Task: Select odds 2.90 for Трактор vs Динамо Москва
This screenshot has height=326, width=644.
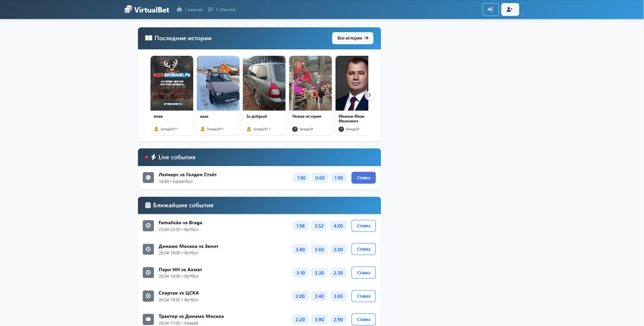Action: coord(338,319)
